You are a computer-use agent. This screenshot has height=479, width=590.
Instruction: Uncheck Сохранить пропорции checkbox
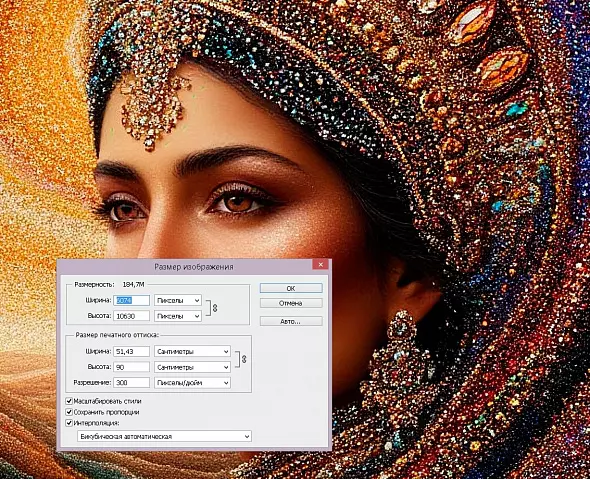(69, 412)
